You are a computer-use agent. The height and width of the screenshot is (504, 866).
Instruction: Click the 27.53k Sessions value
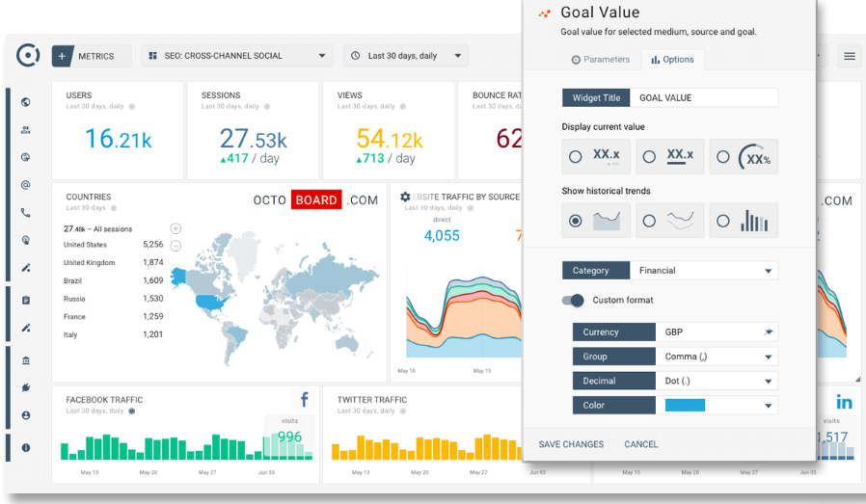(x=254, y=138)
